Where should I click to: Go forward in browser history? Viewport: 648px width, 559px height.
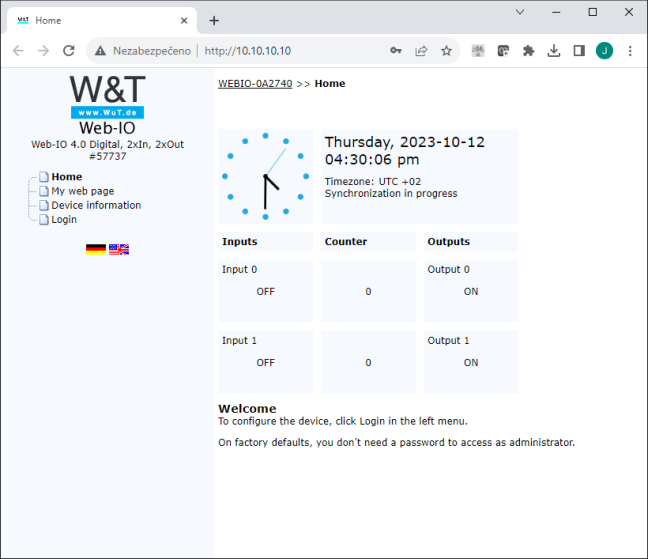(43, 51)
